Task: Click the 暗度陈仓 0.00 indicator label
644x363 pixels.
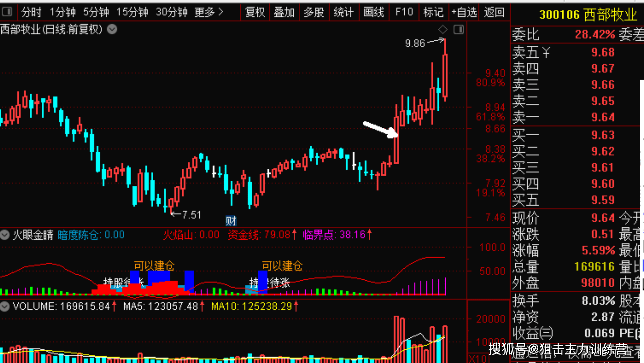Action: coord(91,235)
